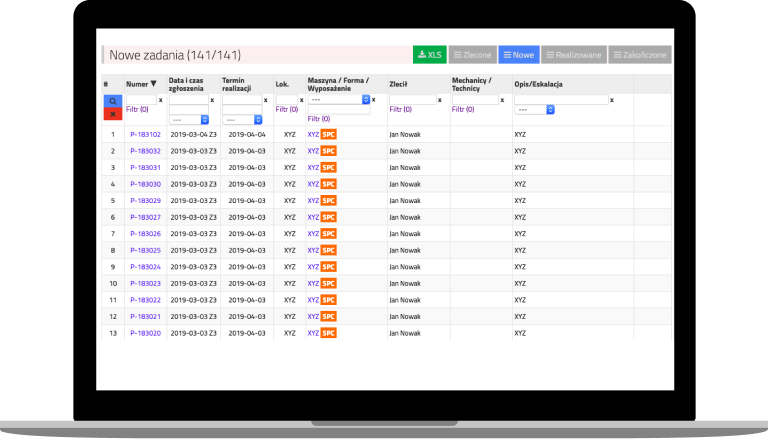Click SPC badge in row P-183029
This screenshot has height=439, width=768.
pyautogui.click(x=329, y=200)
